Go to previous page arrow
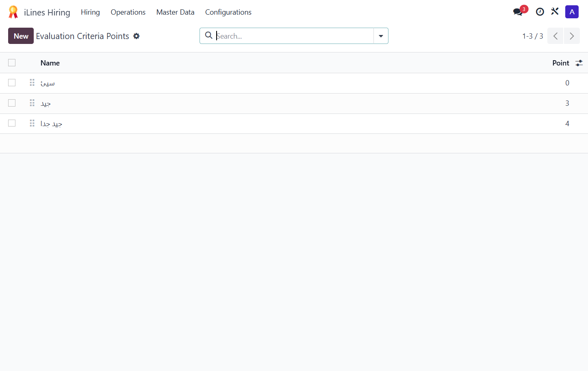The width and height of the screenshot is (588, 371). 555,36
